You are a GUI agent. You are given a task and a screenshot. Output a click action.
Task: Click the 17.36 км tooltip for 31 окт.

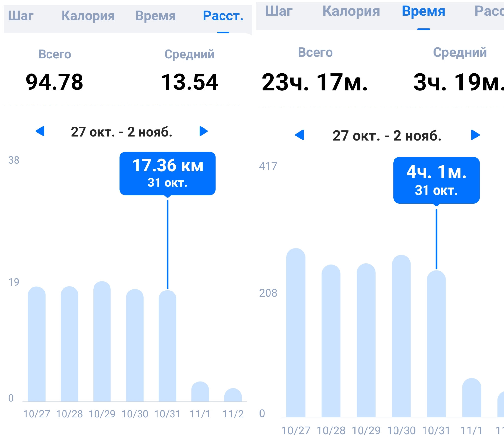coord(167,173)
